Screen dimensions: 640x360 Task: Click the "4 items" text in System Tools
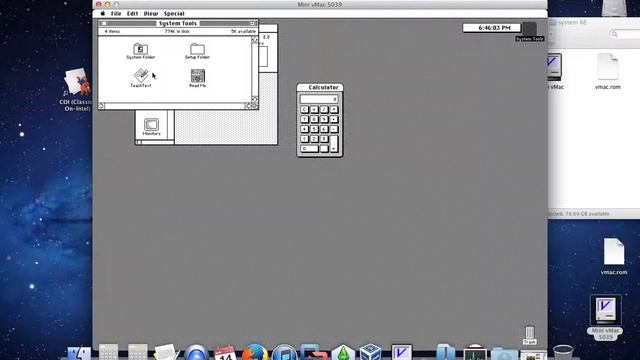pos(112,31)
